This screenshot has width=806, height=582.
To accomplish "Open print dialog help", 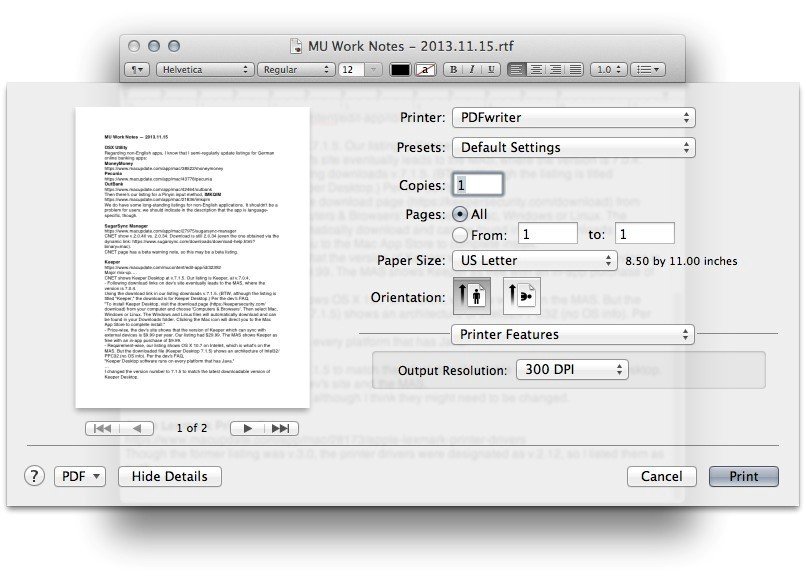I will 34,476.
